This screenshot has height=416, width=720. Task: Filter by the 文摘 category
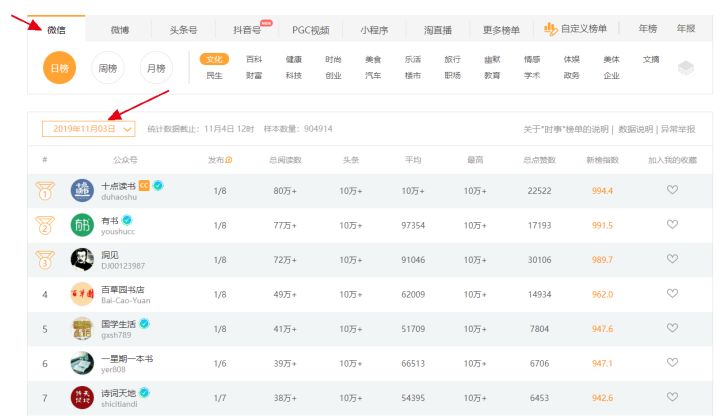[x=651, y=59]
